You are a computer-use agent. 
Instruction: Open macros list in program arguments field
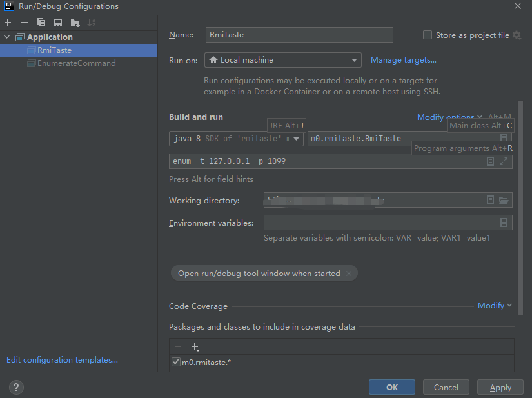(490, 161)
